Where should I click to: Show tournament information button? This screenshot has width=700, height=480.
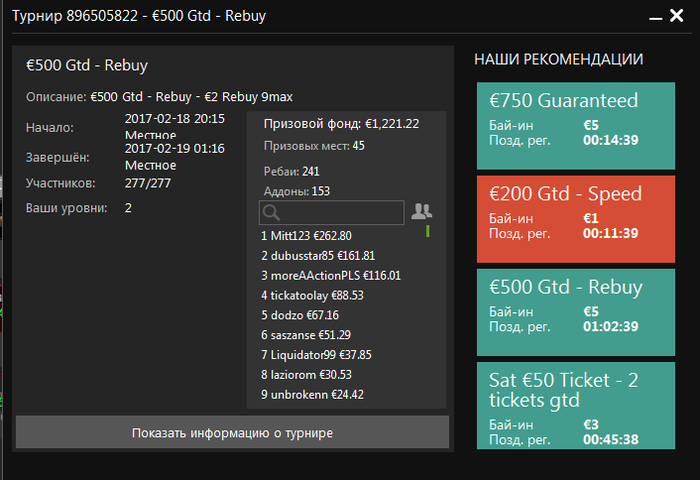tap(232, 433)
